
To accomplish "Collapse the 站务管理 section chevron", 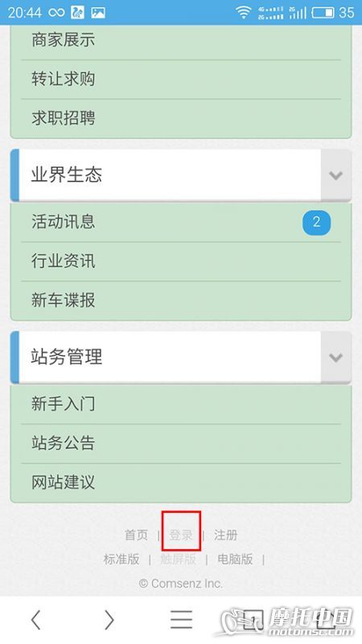I will (x=336, y=357).
